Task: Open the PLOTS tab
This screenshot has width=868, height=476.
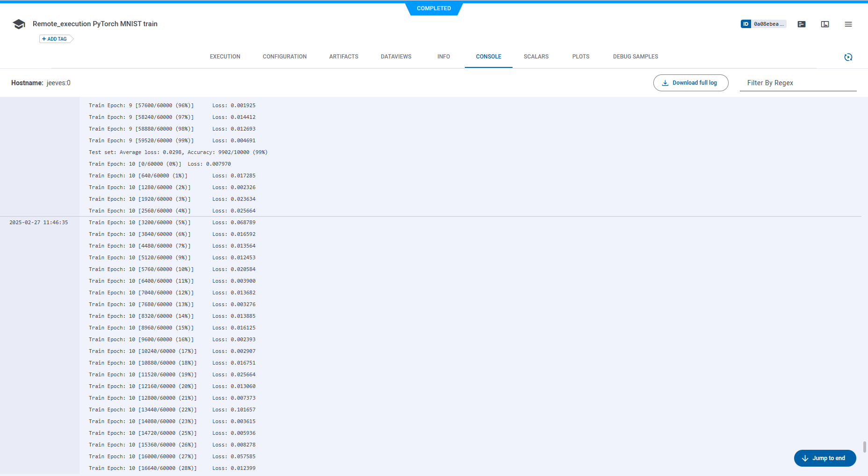Action: point(580,56)
